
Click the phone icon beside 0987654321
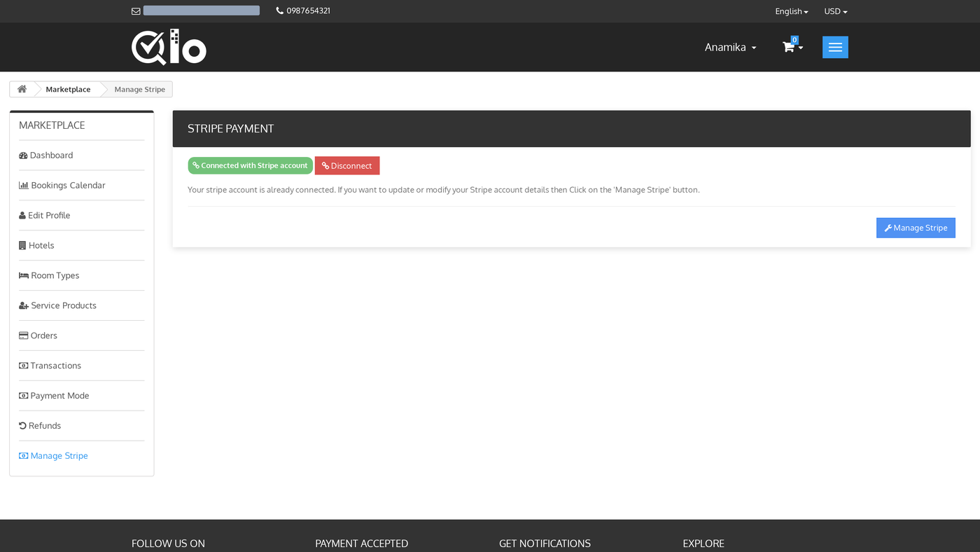pyautogui.click(x=280, y=11)
